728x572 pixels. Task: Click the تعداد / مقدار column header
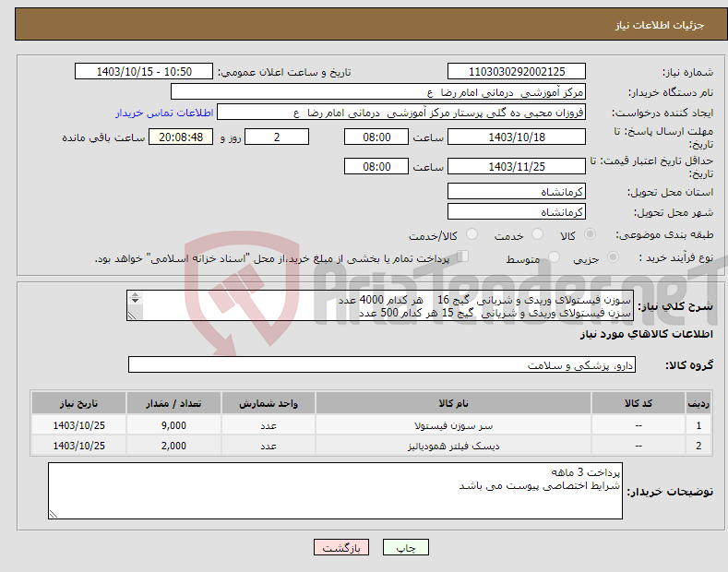173,403
